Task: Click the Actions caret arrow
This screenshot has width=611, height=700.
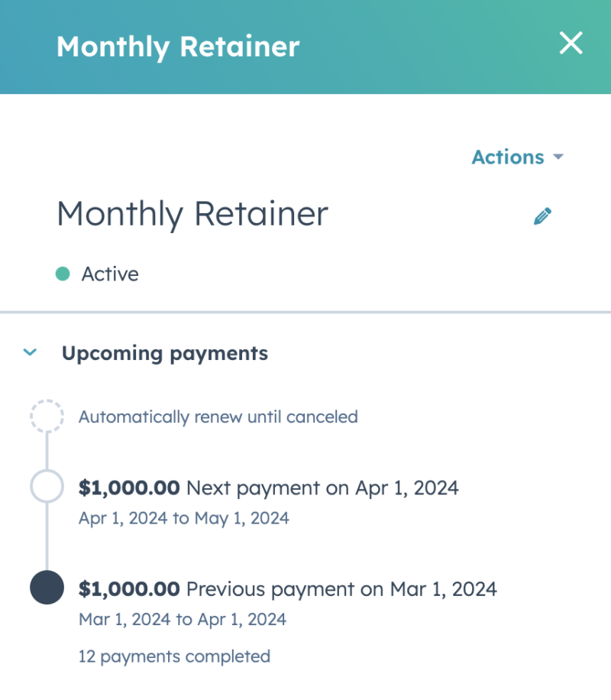Action: coord(558,157)
